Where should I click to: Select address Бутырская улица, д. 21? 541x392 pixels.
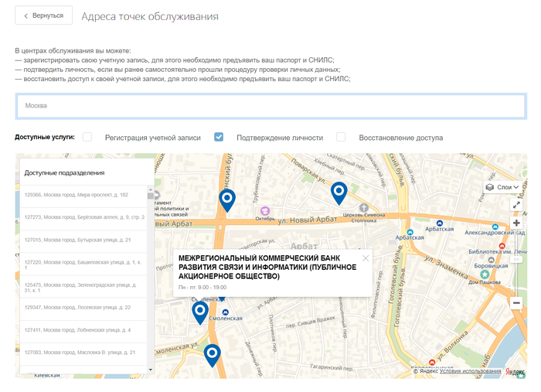pos(77,240)
